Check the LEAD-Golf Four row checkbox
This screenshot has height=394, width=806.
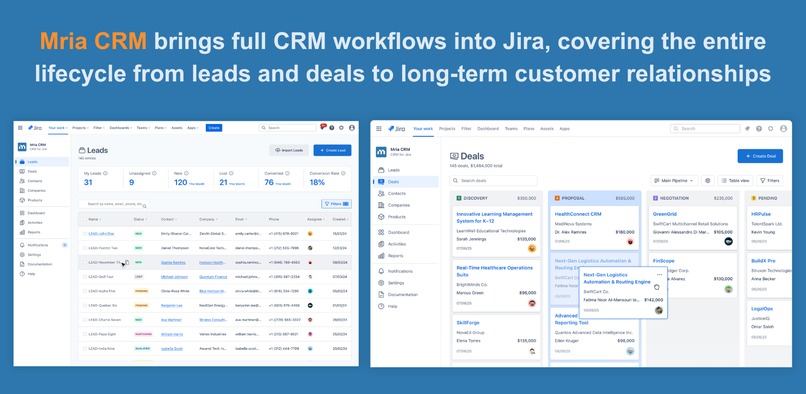pyautogui.click(x=85, y=277)
